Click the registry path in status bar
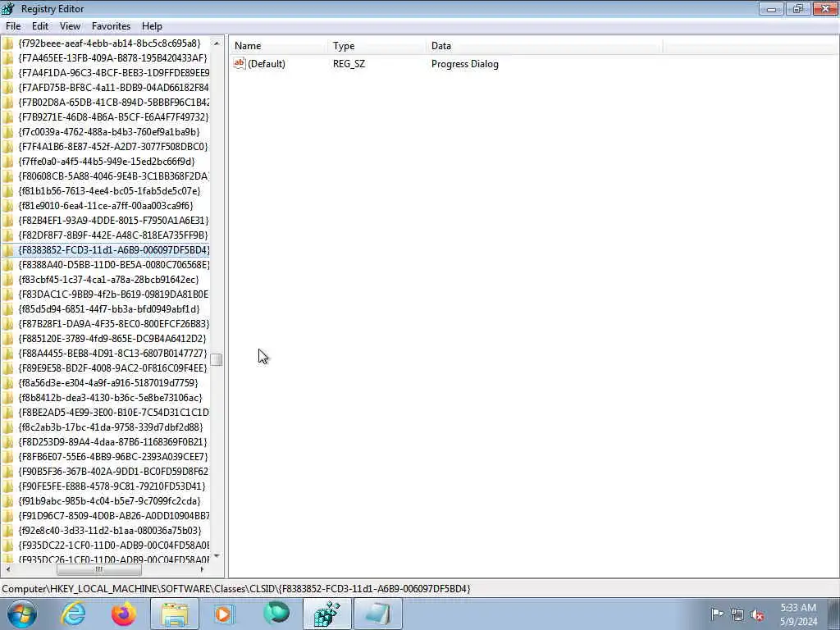Viewport: 840px width, 630px height. click(235, 589)
